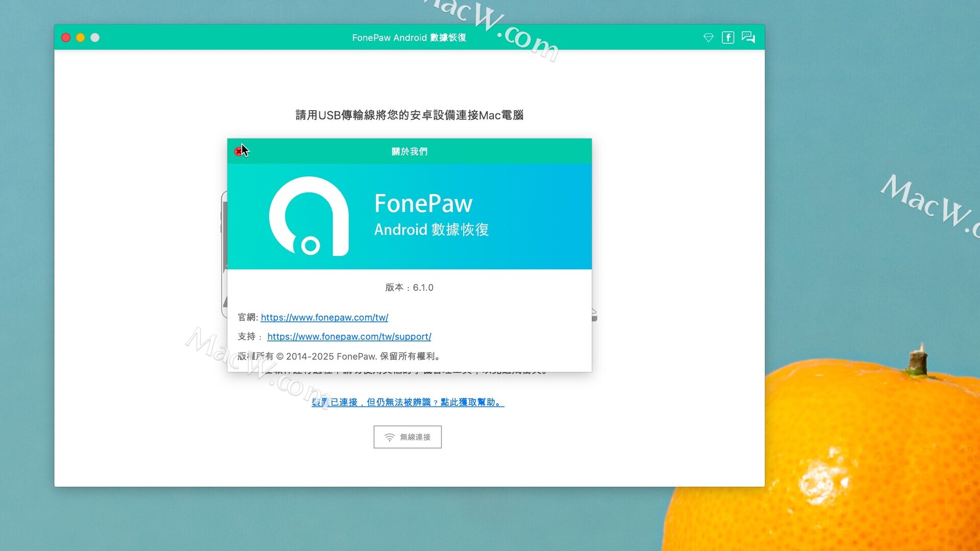Click the FonePaw logo in the about dialog
This screenshot has height=551, width=980.
pyautogui.click(x=309, y=216)
